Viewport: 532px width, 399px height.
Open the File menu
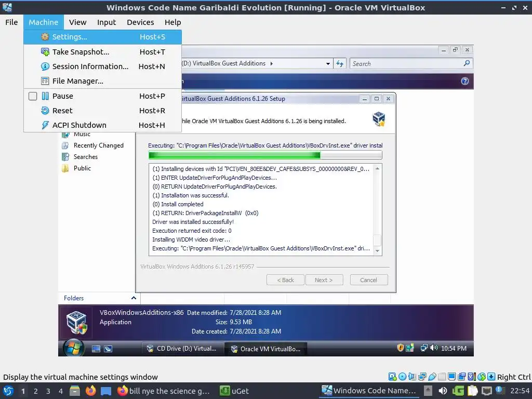[x=11, y=22]
